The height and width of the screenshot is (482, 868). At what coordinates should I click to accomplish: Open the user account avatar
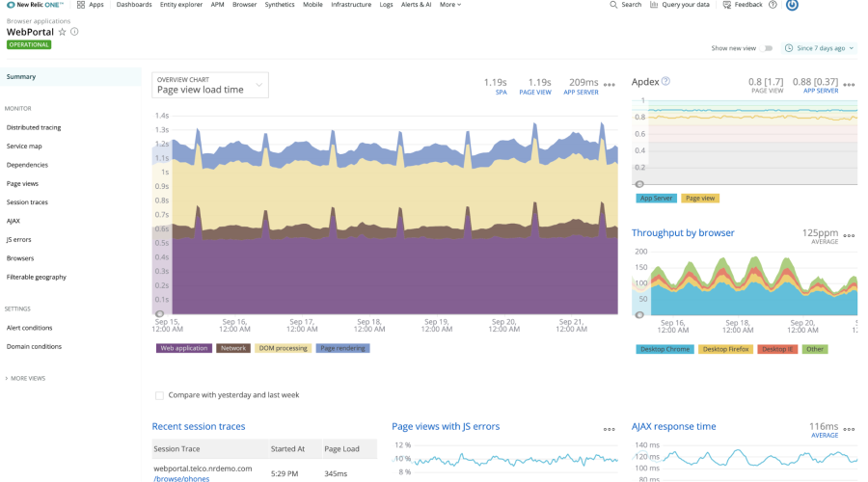pyautogui.click(x=792, y=5)
